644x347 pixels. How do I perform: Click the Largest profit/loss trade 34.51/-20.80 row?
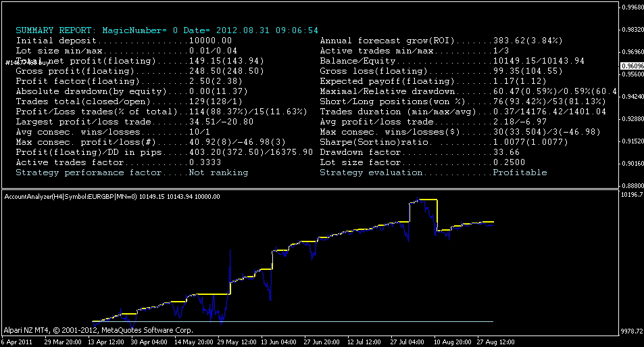click(134, 122)
